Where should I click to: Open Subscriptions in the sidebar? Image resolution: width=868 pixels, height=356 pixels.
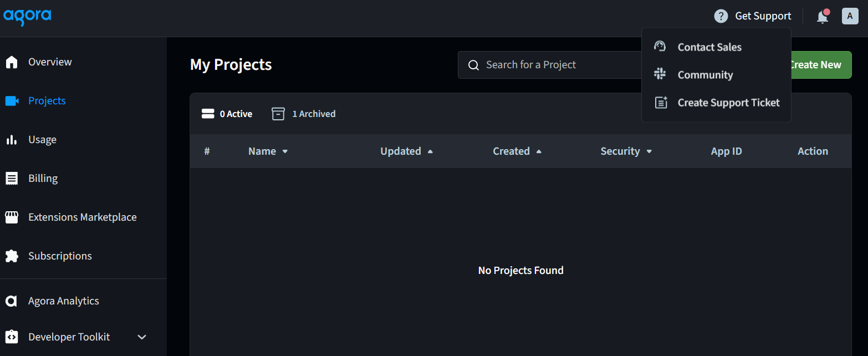83,256
